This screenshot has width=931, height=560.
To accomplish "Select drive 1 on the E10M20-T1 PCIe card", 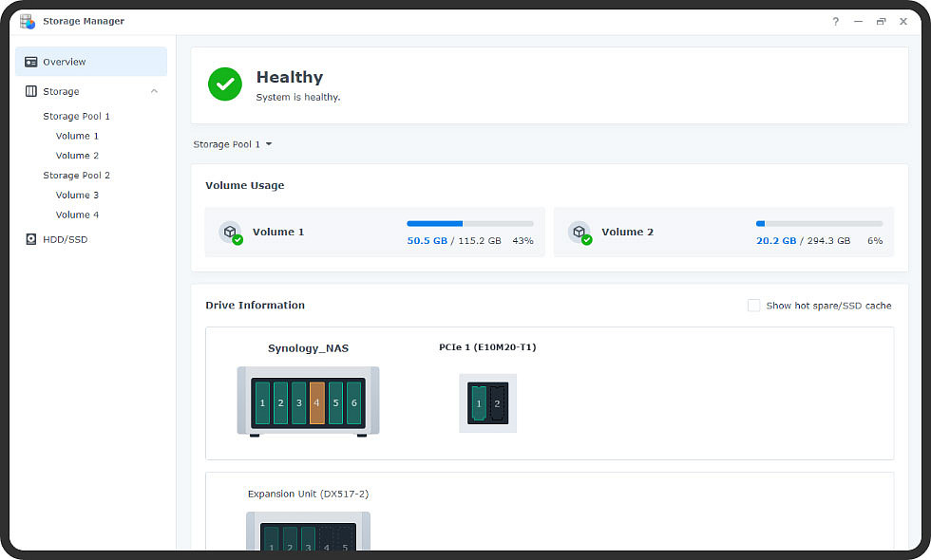I will 477,402.
